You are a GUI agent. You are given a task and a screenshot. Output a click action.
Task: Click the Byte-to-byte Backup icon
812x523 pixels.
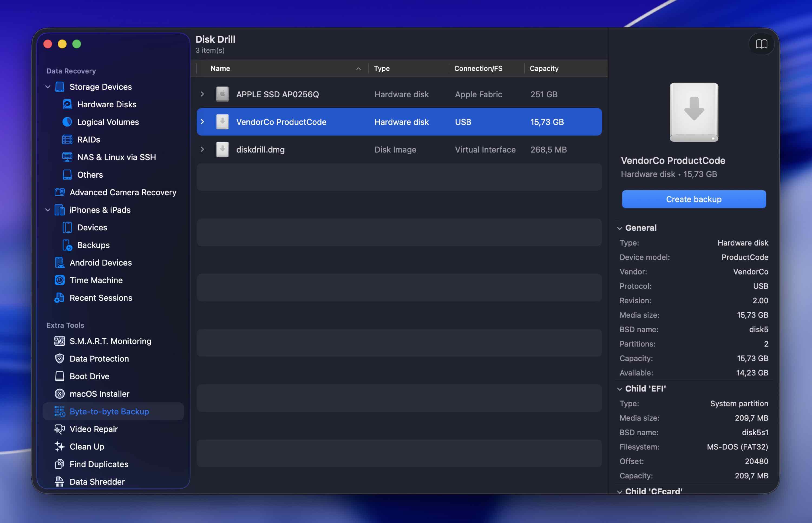point(60,412)
